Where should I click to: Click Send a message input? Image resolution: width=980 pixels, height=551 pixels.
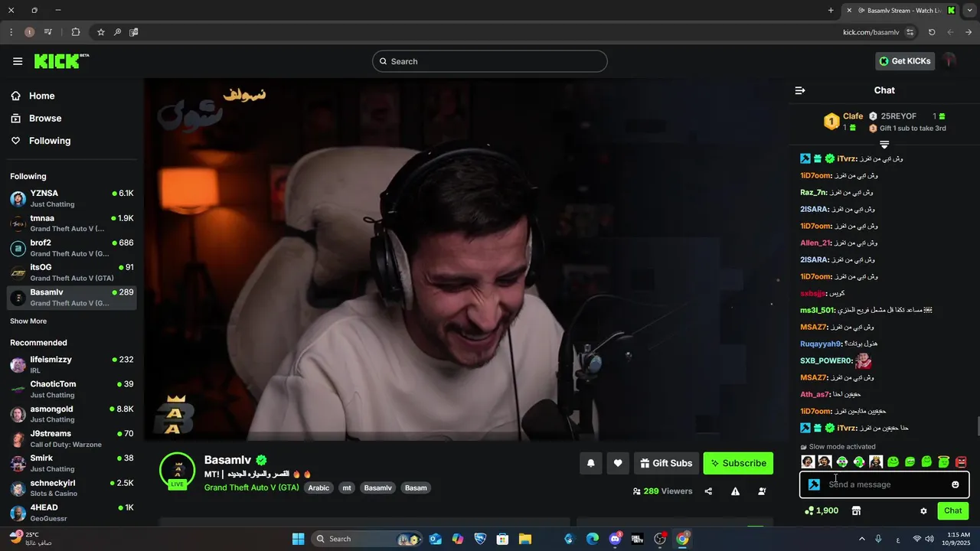(x=884, y=484)
